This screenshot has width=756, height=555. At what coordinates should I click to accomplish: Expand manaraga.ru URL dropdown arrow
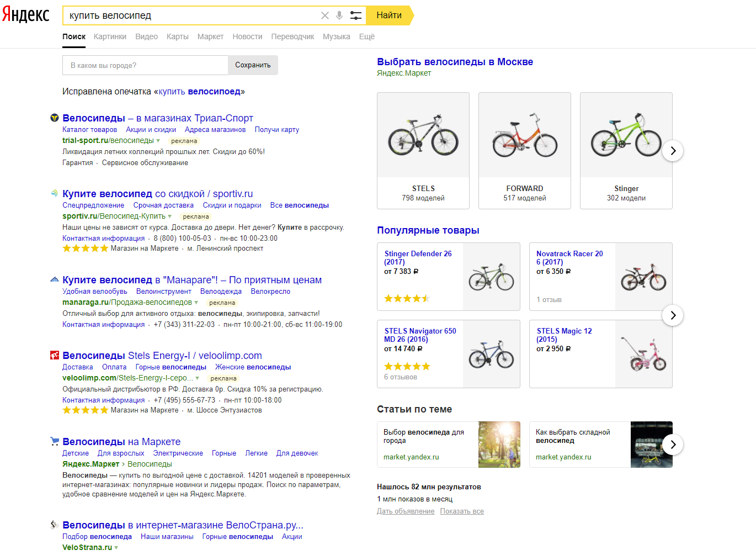click(x=196, y=303)
